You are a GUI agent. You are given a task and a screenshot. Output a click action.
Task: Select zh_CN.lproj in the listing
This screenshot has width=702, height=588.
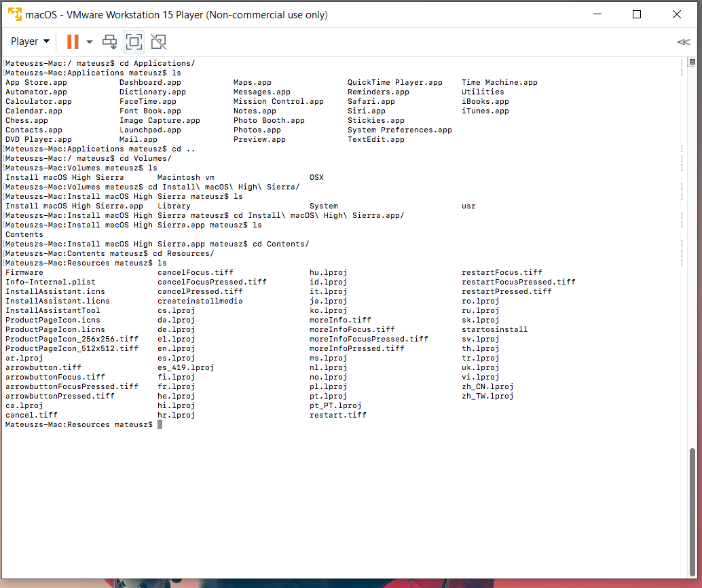(x=487, y=386)
